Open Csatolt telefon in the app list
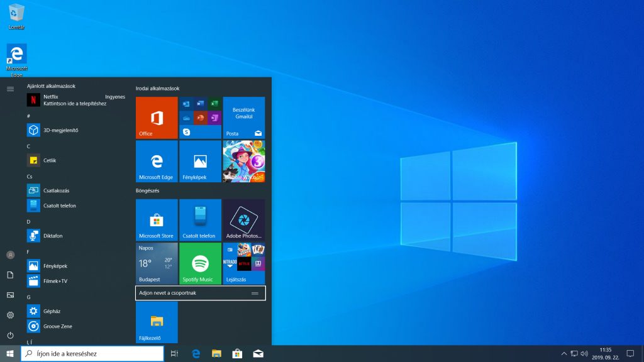Image resolution: width=644 pixels, height=362 pixels. [x=76, y=206]
